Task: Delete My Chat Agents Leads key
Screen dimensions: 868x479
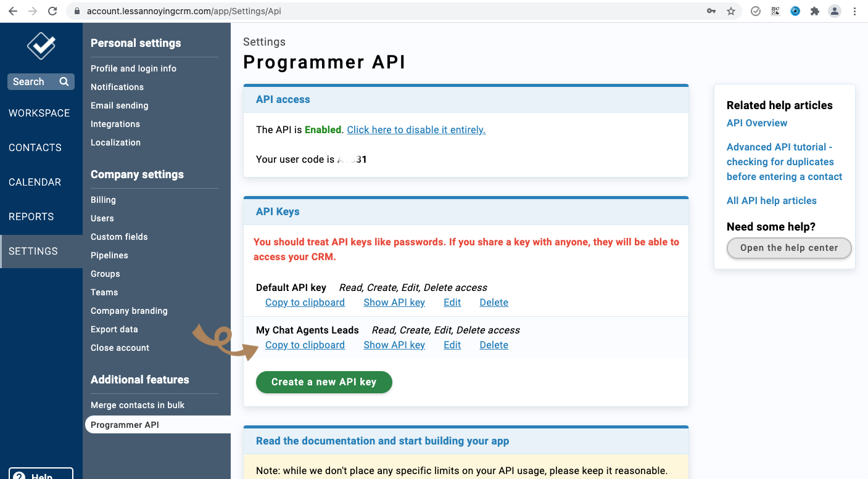Action: [494, 345]
